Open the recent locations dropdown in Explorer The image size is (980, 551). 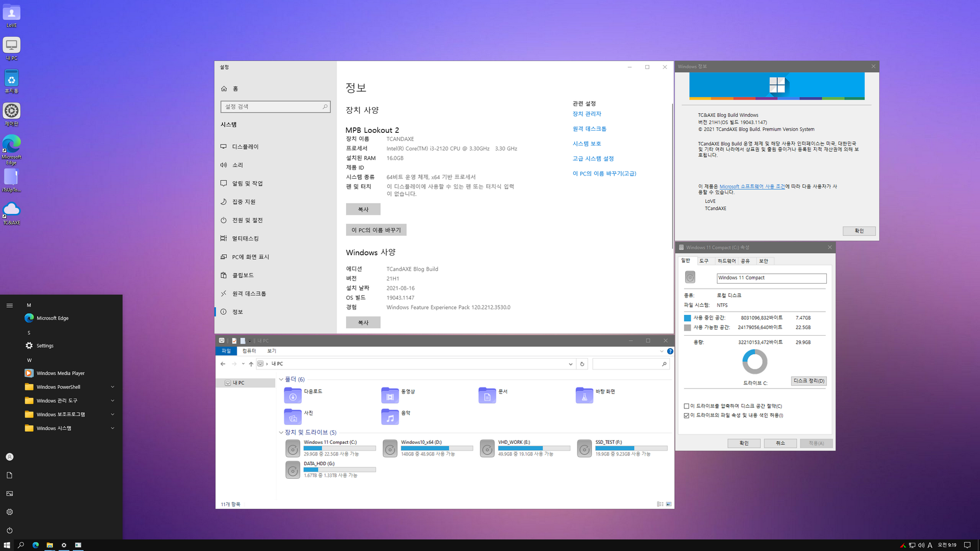[243, 364]
